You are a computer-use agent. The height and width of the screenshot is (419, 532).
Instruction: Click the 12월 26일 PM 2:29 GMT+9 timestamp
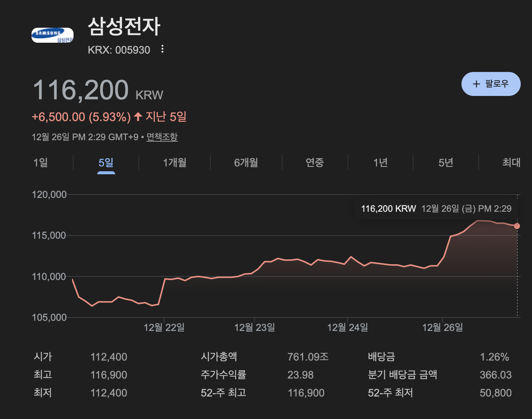85,137
